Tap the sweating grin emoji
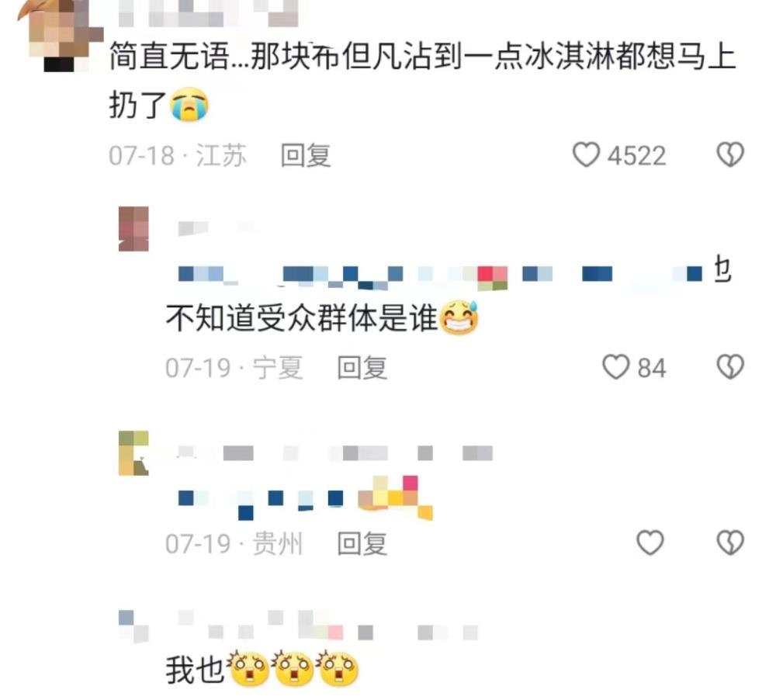776x700 pixels. tap(459, 317)
